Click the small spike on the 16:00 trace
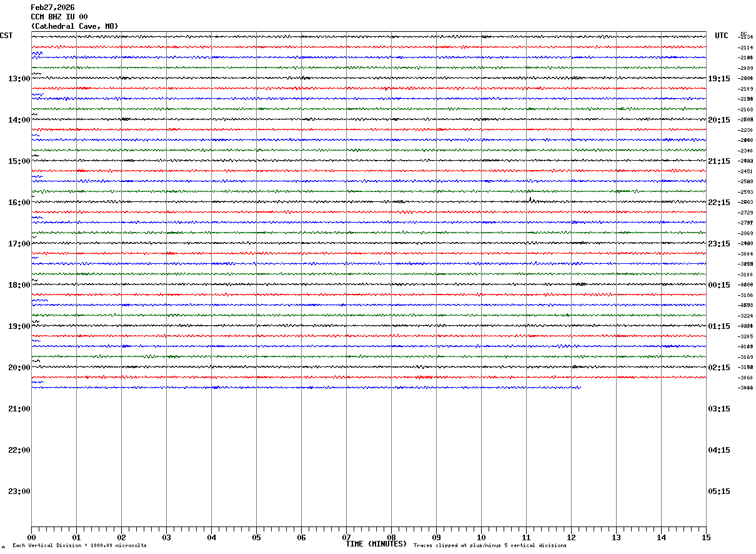Screen dimensions: 756x554 [x=530, y=200]
